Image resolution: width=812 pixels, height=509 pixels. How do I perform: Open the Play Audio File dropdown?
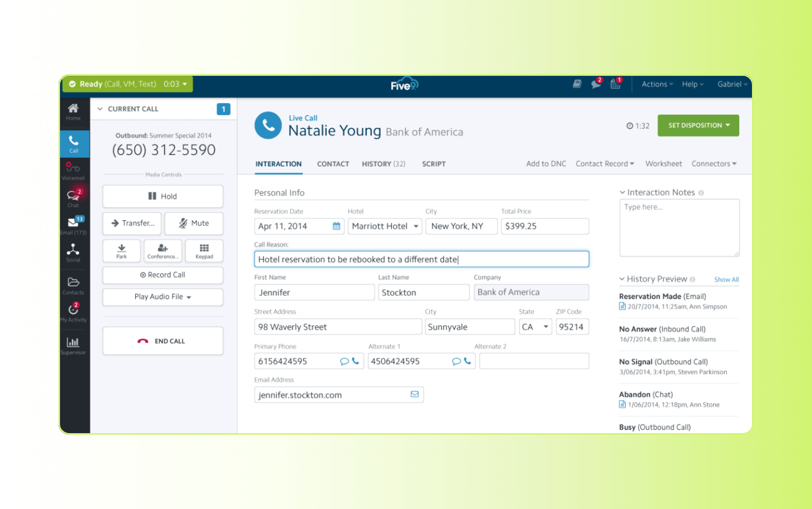point(163,297)
